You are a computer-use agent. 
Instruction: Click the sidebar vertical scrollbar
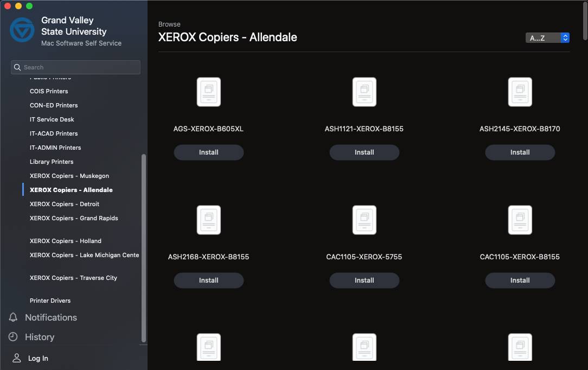point(144,244)
